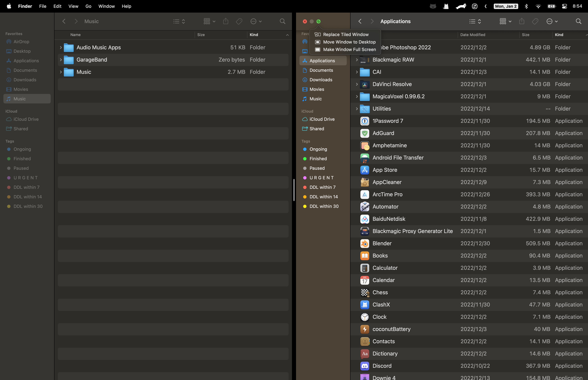This screenshot has height=380, width=588.
Task: Open Control Center in the menu bar
Action: click(564, 6)
